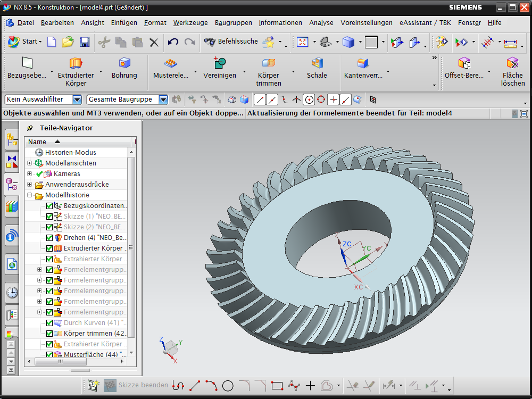Select the rectangle sketch tool in bottom toolbar
532x399 pixels.
277,386
